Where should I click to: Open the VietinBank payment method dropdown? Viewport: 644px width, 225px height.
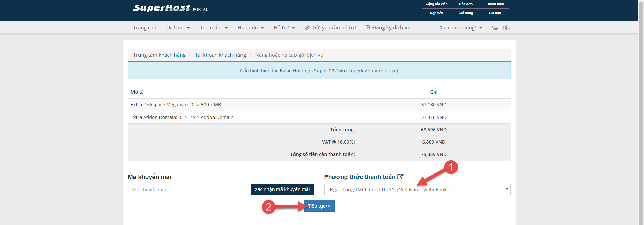click(x=417, y=190)
